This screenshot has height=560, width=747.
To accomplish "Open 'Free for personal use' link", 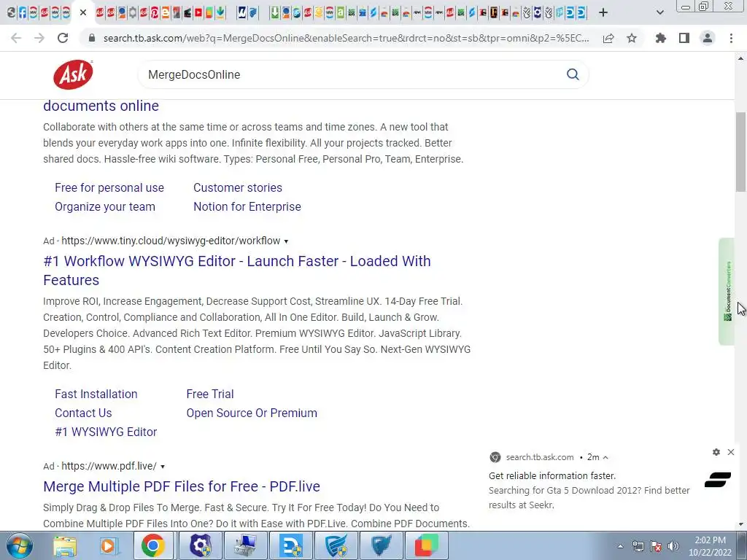I will [109, 187].
